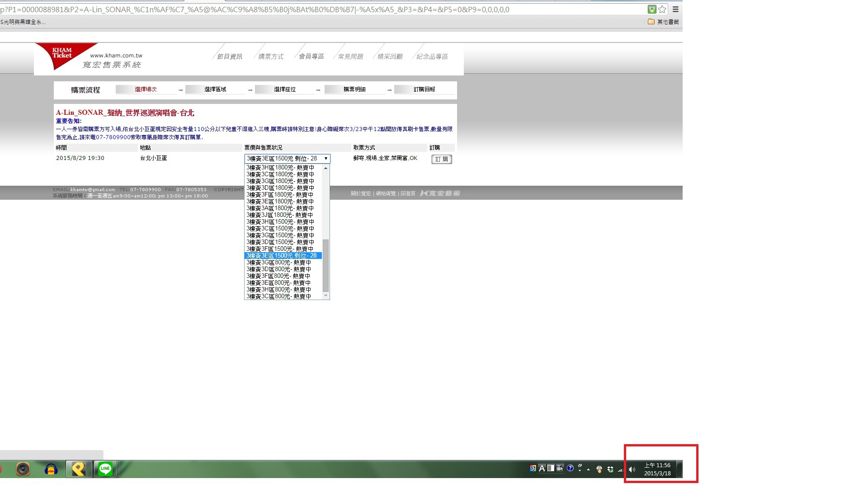Open the 網站導覽 footer link

386,193
